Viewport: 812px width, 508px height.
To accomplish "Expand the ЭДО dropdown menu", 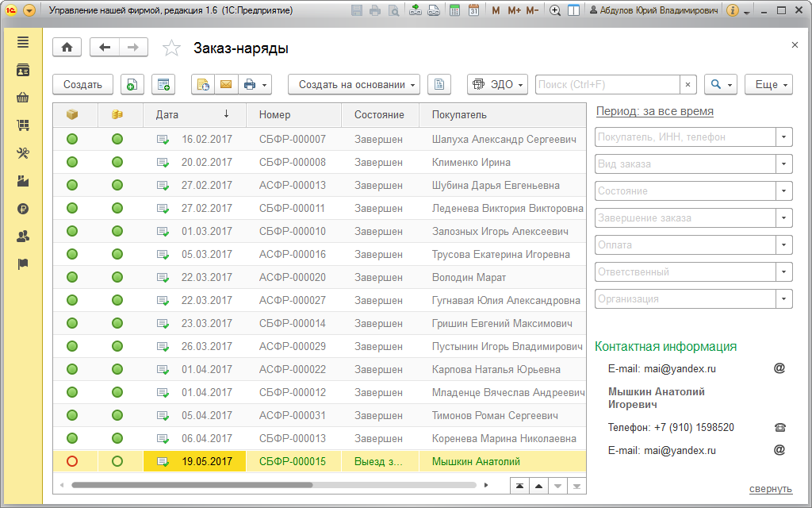I will click(x=497, y=84).
